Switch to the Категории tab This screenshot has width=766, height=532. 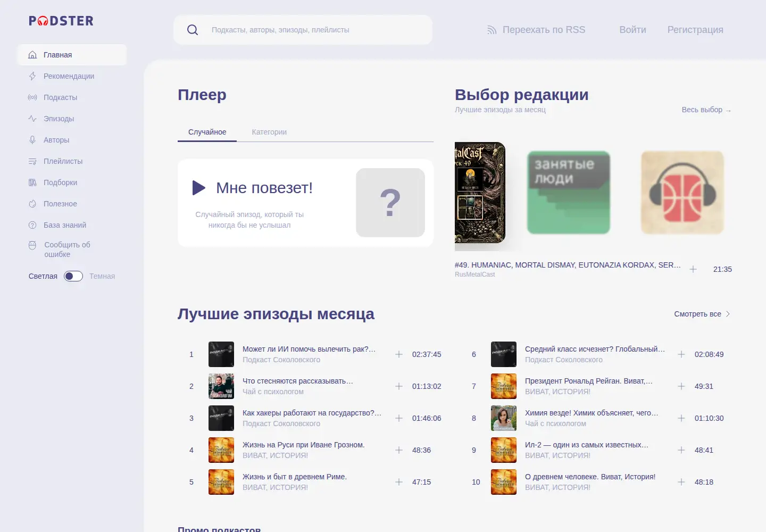point(269,132)
